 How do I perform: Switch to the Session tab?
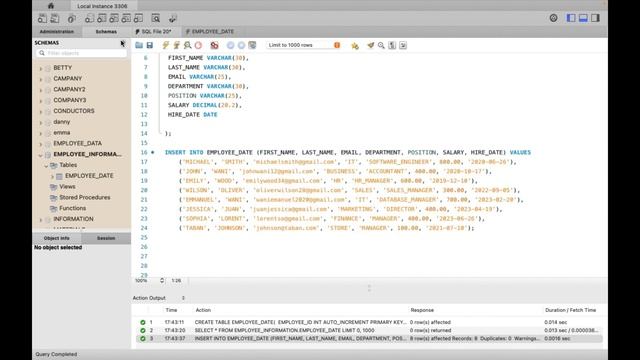coord(106,238)
